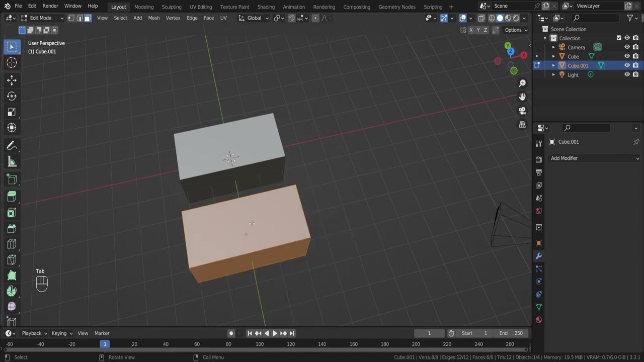Enable the snapping magnet toggle
Viewport: 644px width, 362px height.
291,18
